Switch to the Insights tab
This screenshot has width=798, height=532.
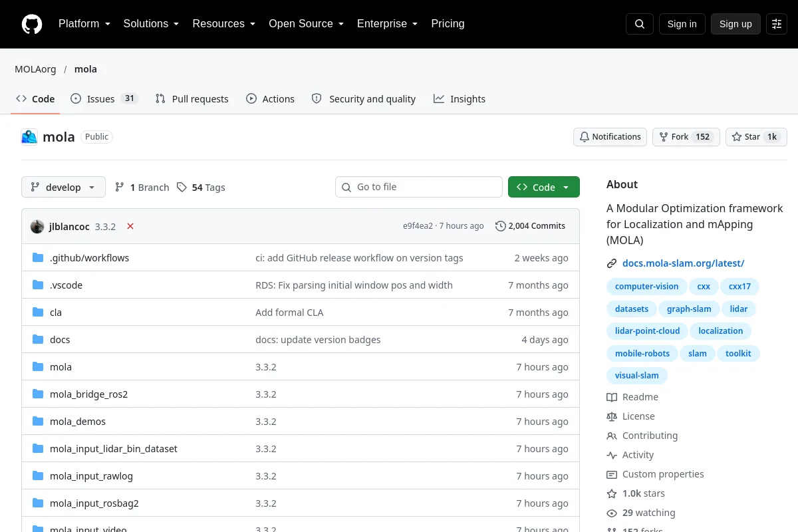tap(460, 99)
